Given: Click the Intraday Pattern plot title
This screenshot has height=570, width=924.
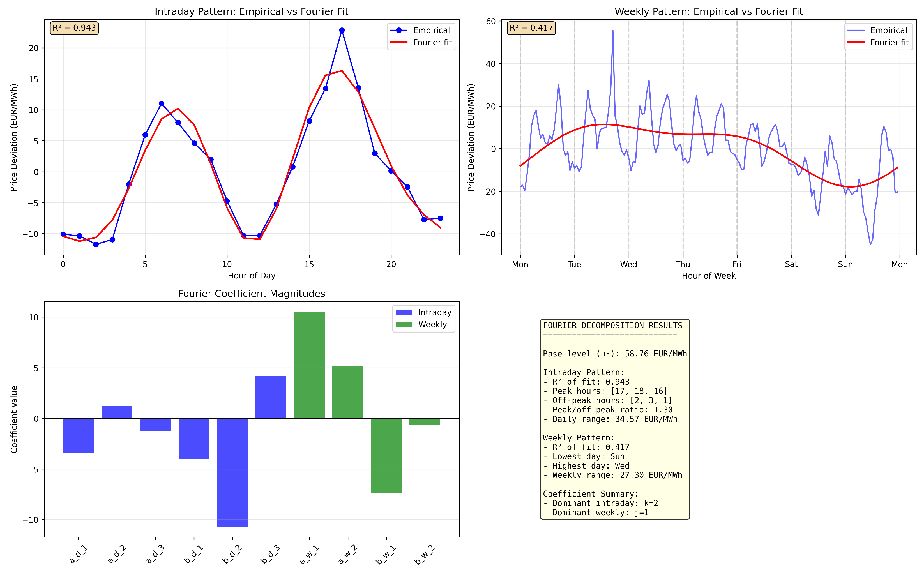Looking at the screenshot, I should pos(252,11).
